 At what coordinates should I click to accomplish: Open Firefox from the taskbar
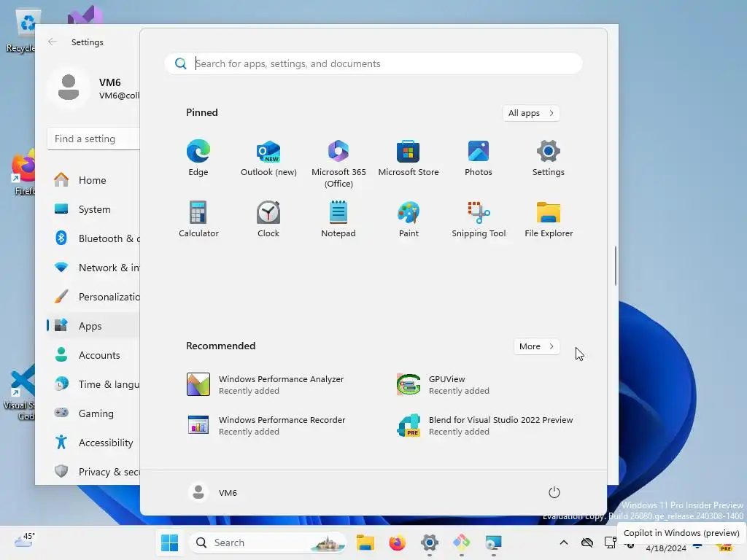click(398, 542)
